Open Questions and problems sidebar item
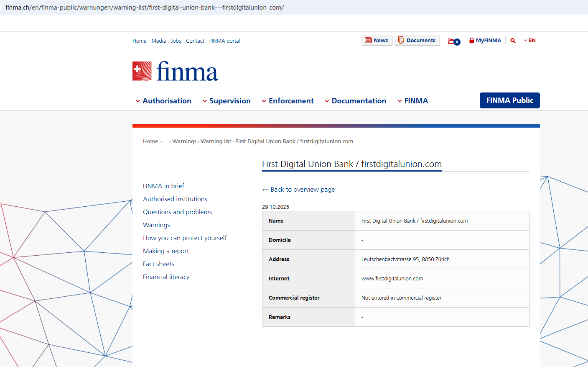The width and height of the screenshot is (588, 367). 177,212
